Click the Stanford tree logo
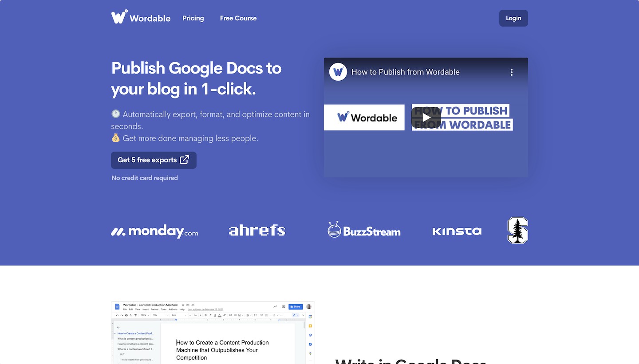The width and height of the screenshot is (639, 364). pyautogui.click(x=517, y=230)
